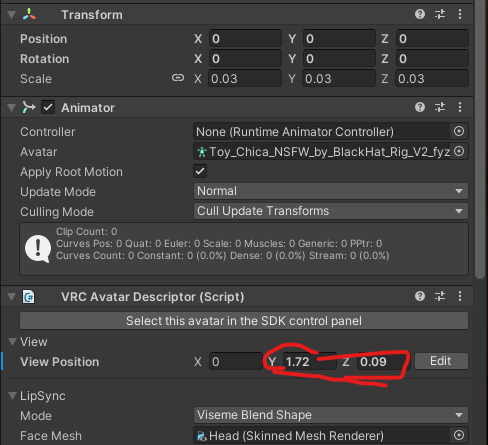Open Animator three-dot options menu
488x445 pixels.
tap(460, 107)
